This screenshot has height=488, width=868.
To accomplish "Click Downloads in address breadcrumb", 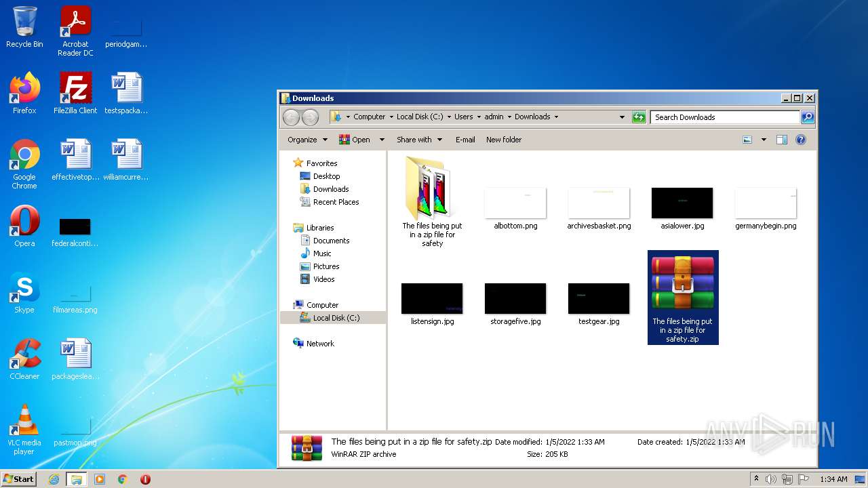I will [x=532, y=117].
